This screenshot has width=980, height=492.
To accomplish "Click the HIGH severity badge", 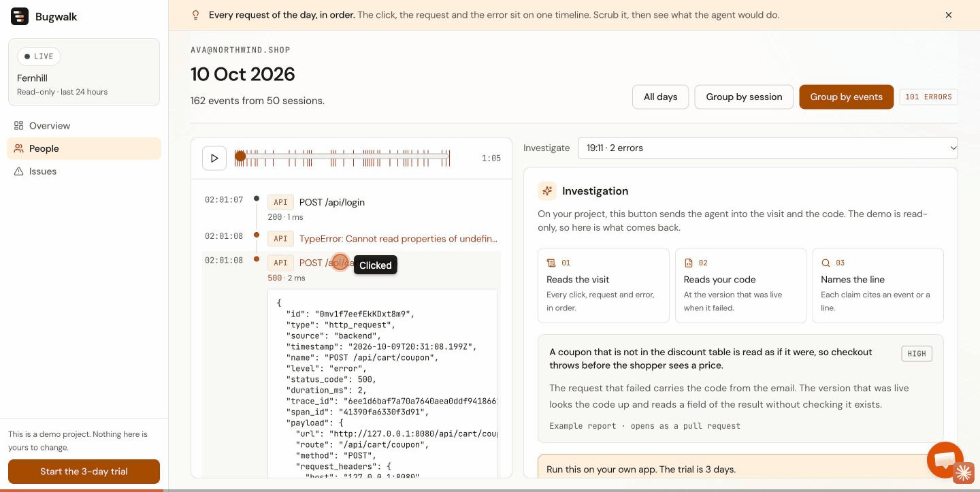I will [x=917, y=353].
